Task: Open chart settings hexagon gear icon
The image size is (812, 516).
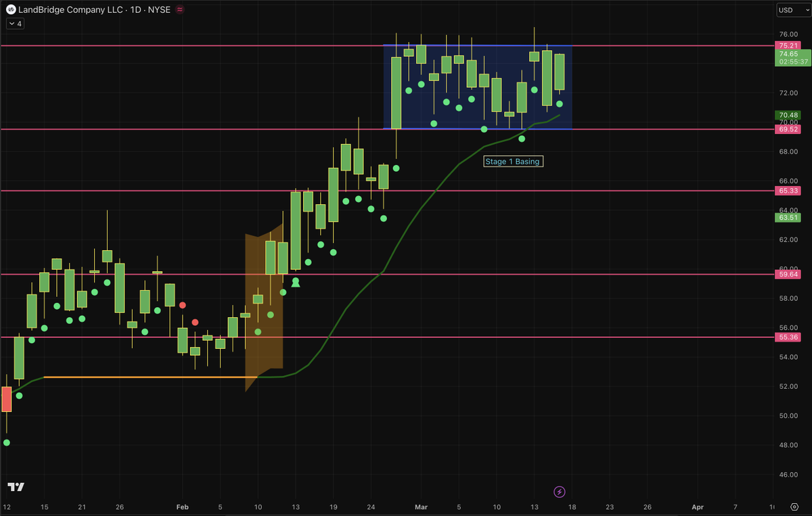Action: 795,507
